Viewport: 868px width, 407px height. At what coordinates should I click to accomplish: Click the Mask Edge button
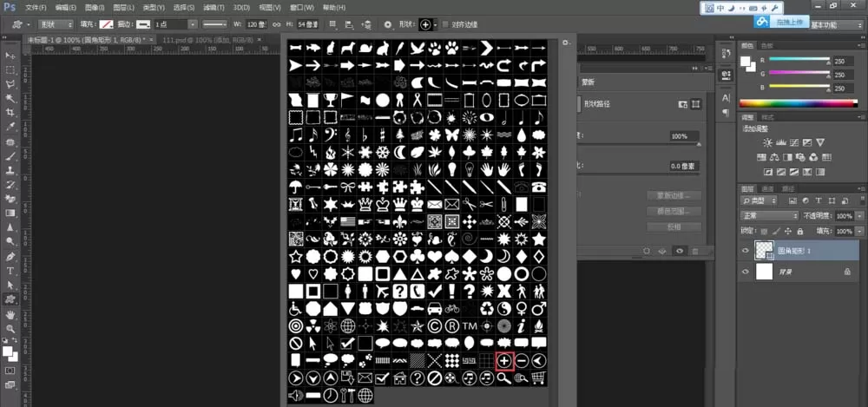tap(674, 195)
